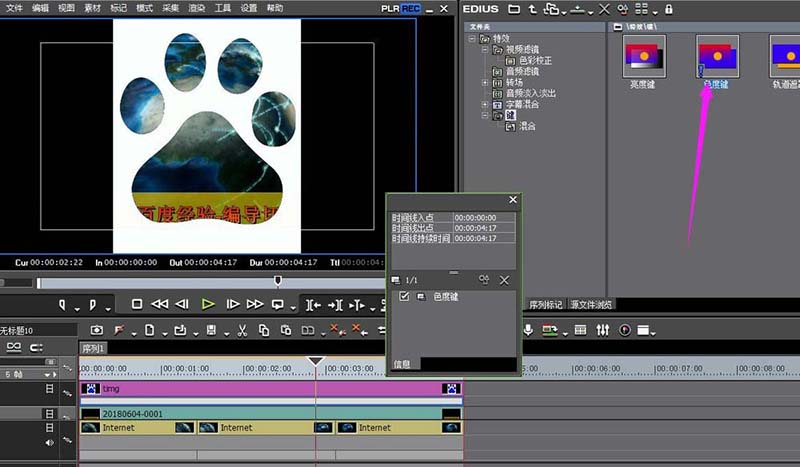Click the vectorscope round icon
800x467 pixels.
624,330
